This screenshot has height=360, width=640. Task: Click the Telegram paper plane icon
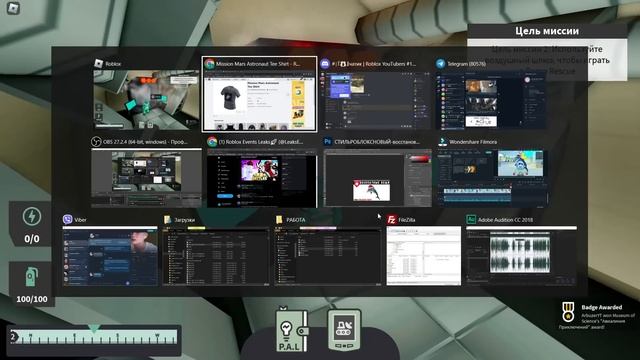point(440,64)
